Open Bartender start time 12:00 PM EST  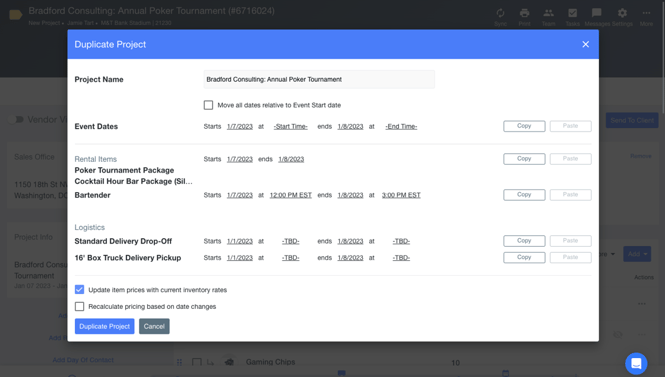point(291,195)
